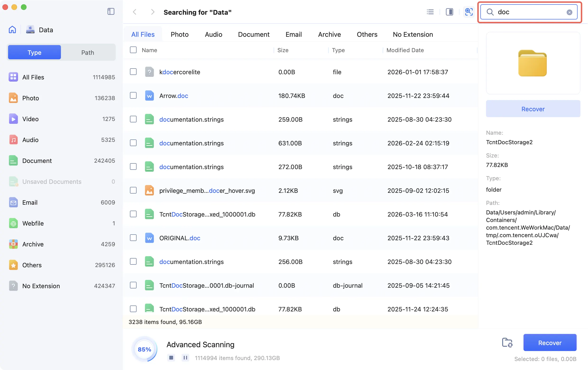The width and height of the screenshot is (588, 370).
Task: Open the scan filter search icon
Action: [469, 12]
